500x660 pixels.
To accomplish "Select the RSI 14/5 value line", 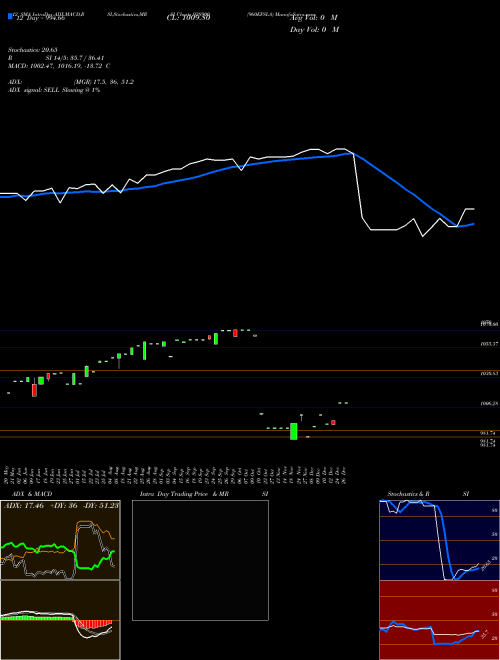I will pos(56,58).
